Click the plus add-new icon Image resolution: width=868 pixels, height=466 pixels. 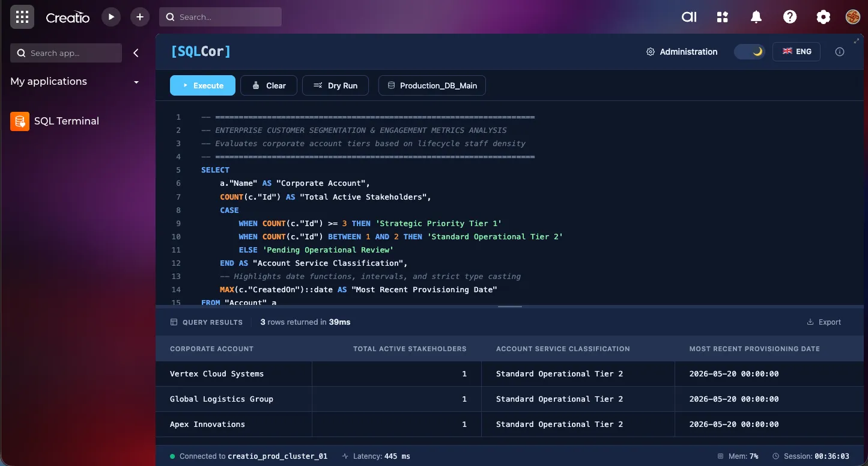point(140,17)
